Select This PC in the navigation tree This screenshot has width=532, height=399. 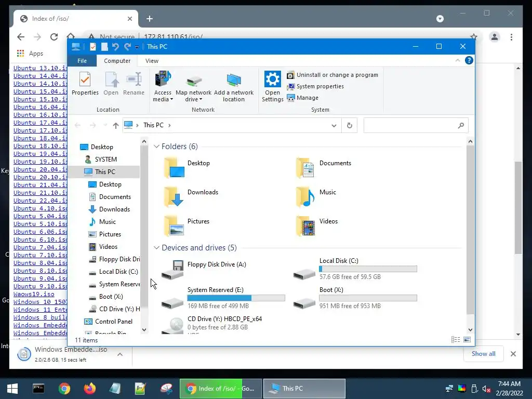105,172
